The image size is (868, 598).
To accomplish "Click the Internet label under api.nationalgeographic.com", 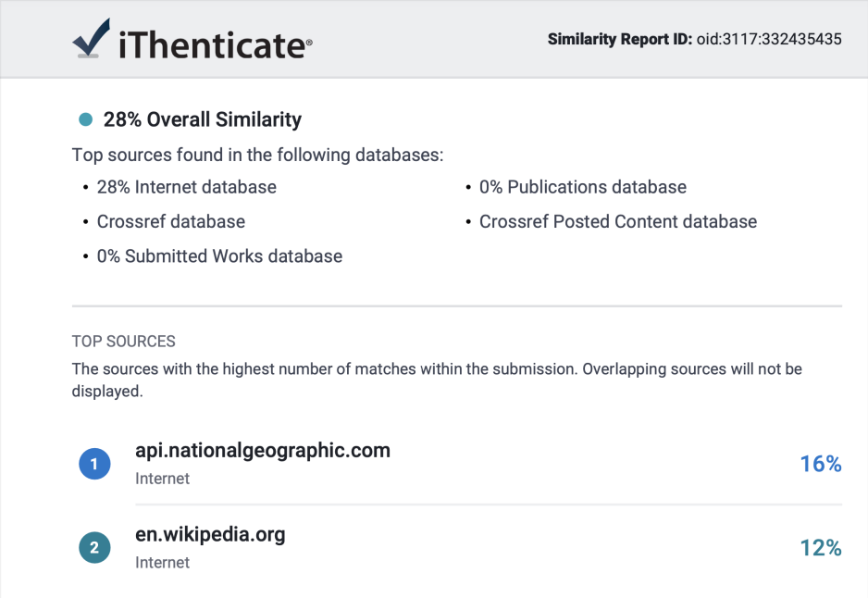I will tap(162, 479).
